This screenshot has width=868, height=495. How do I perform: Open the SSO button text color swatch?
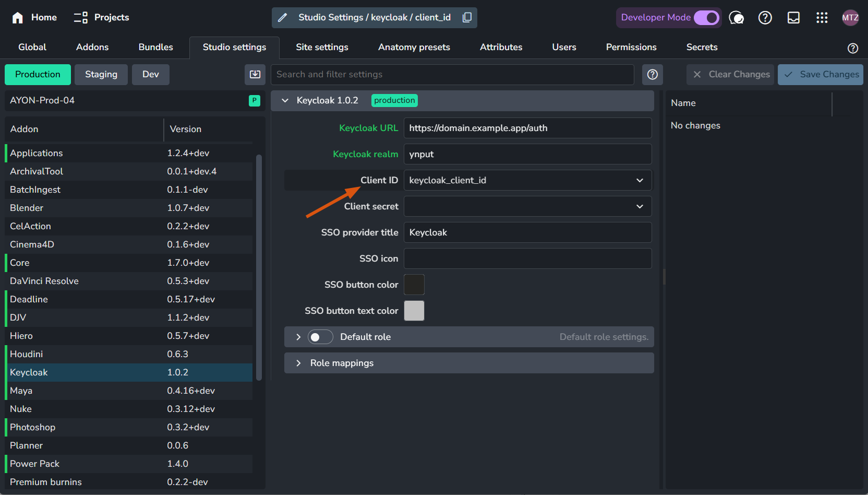(414, 311)
